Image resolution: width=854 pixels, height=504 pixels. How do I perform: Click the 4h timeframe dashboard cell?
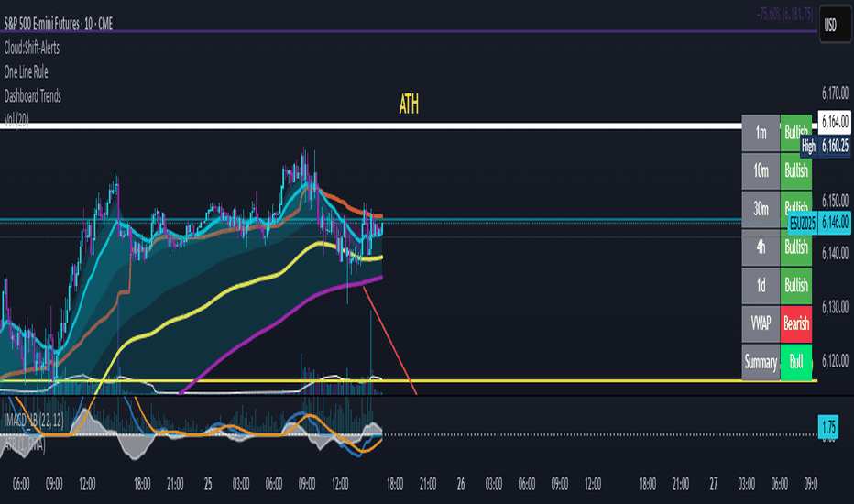pyautogui.click(x=761, y=247)
